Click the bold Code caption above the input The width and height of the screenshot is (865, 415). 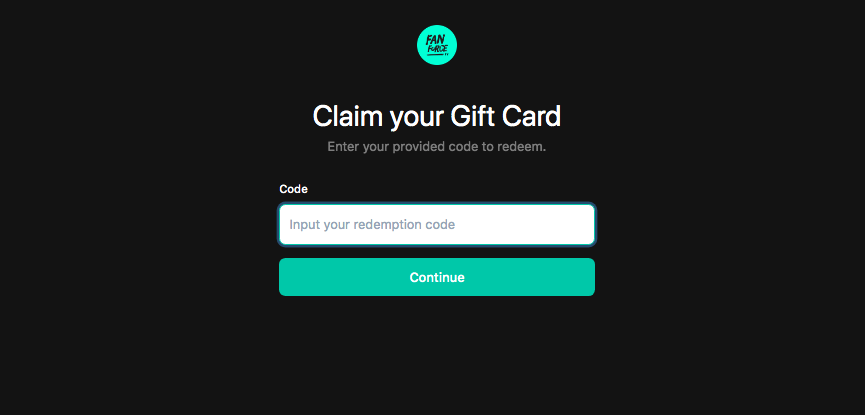pos(293,189)
